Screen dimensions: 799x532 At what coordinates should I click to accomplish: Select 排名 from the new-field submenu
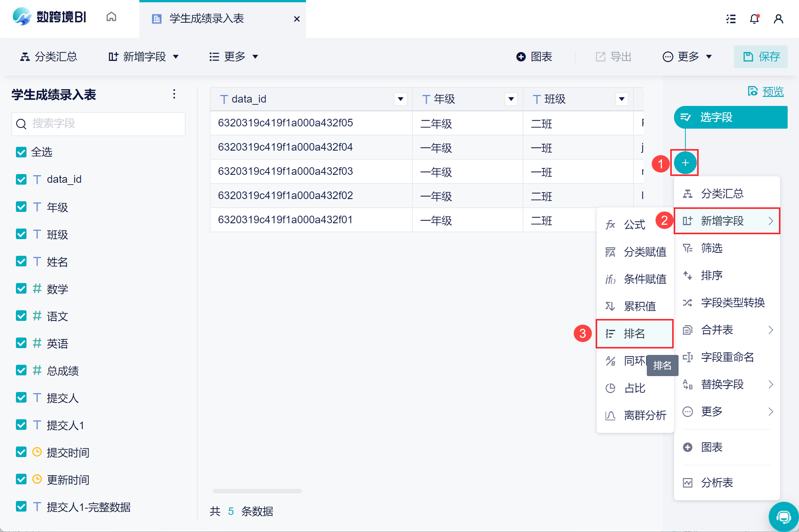point(634,333)
